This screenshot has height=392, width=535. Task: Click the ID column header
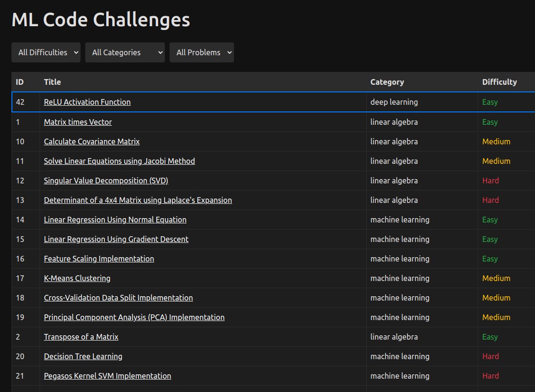[x=20, y=82]
